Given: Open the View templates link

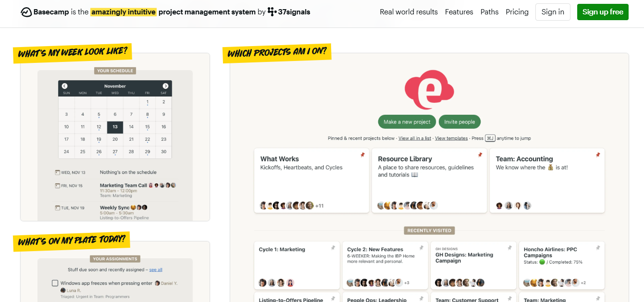Looking at the screenshot, I should (451, 138).
